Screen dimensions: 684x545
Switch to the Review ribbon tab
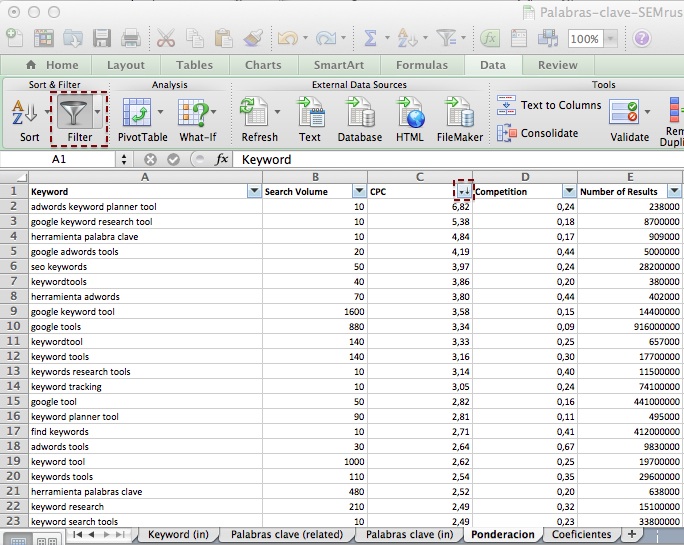pos(557,65)
